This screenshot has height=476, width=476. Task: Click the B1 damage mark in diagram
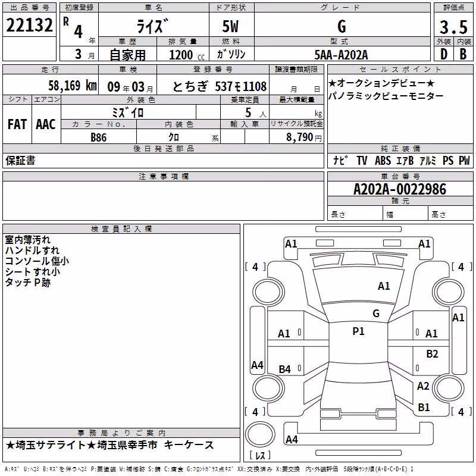coord(424,407)
